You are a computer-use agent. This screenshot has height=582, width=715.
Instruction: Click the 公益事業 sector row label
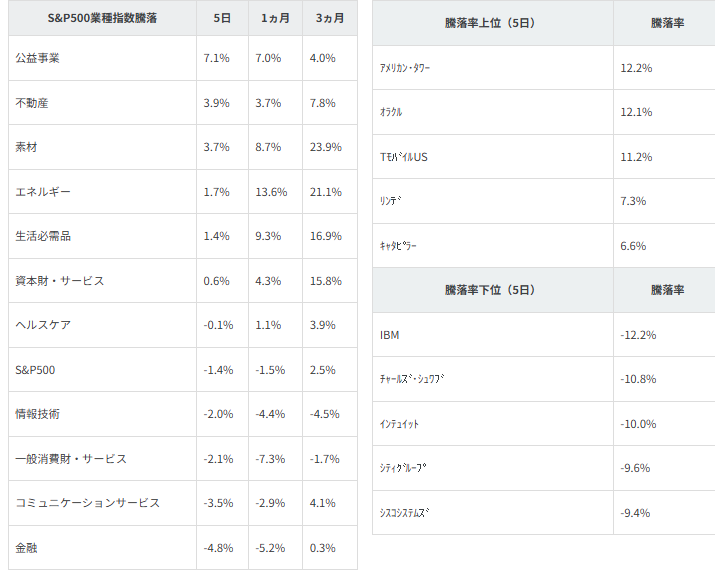coord(38,58)
